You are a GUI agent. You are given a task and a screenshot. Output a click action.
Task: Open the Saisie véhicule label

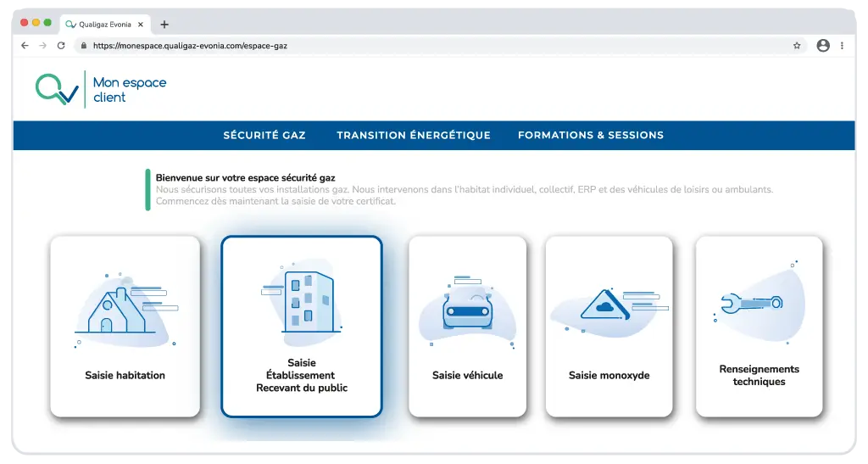(x=468, y=376)
